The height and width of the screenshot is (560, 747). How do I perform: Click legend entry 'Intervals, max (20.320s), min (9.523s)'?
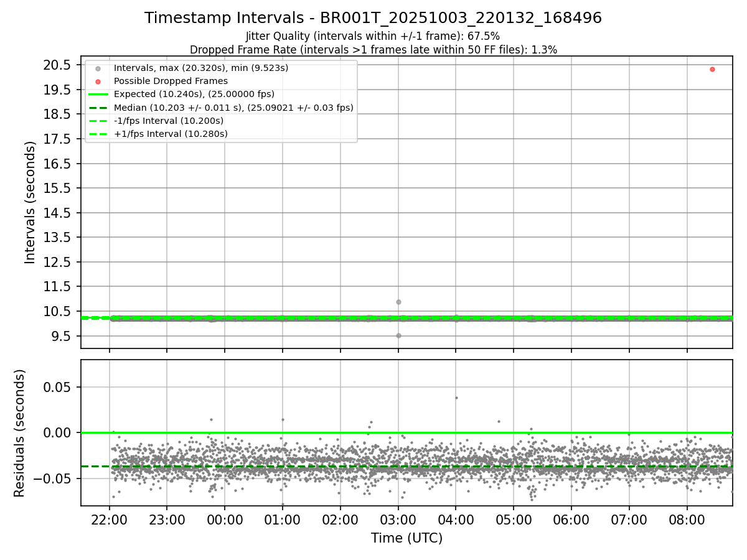pyautogui.click(x=201, y=68)
